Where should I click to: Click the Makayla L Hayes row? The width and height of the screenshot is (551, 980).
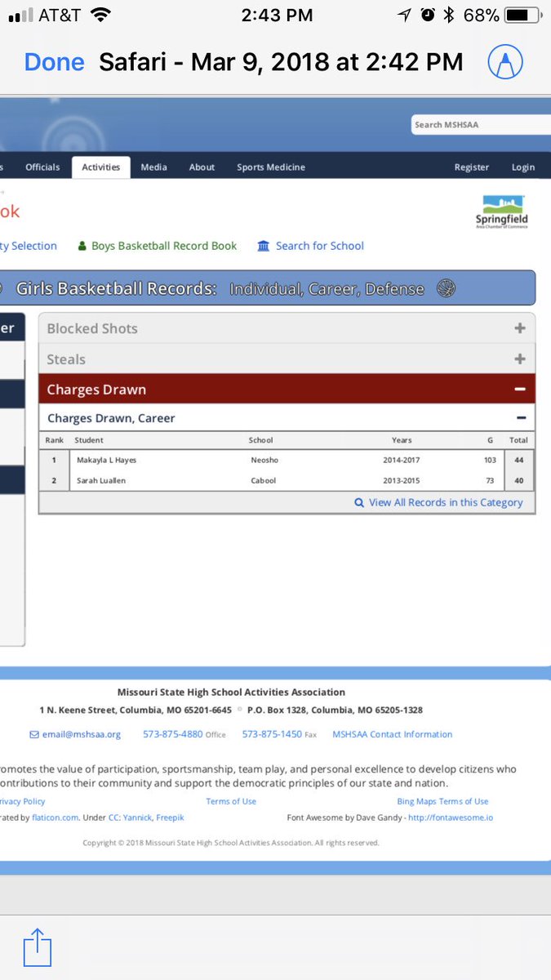tap(287, 460)
